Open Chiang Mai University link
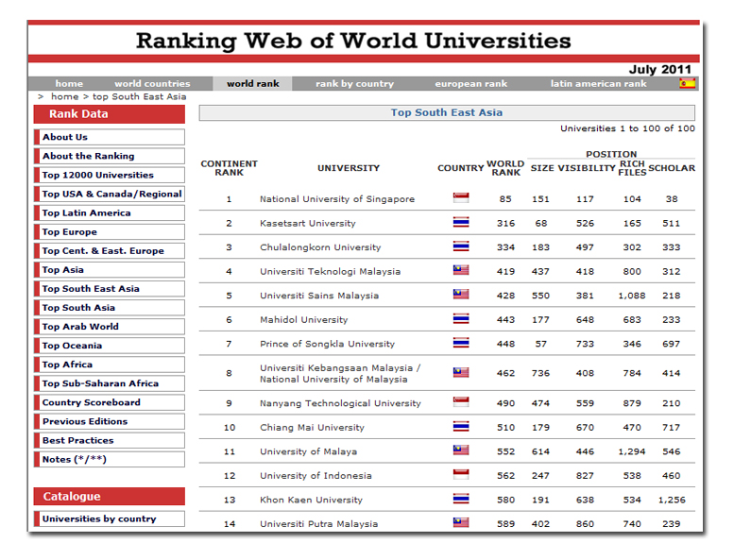 point(312,427)
